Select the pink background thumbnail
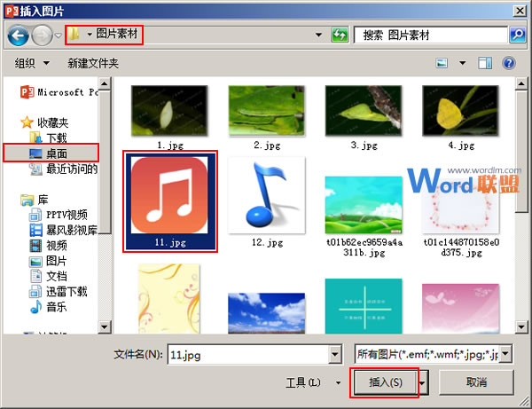 pyautogui.click(x=461, y=309)
